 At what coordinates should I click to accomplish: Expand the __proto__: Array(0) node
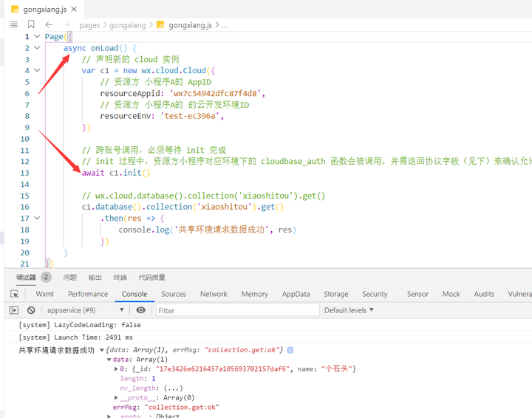pos(116,397)
